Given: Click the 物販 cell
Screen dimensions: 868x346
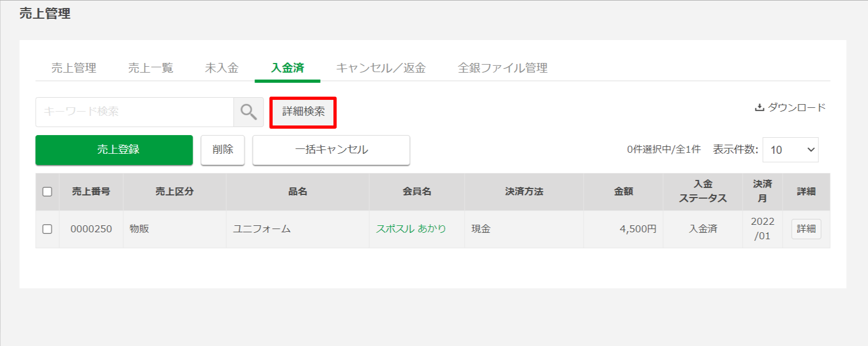Looking at the screenshot, I should pos(174,229).
